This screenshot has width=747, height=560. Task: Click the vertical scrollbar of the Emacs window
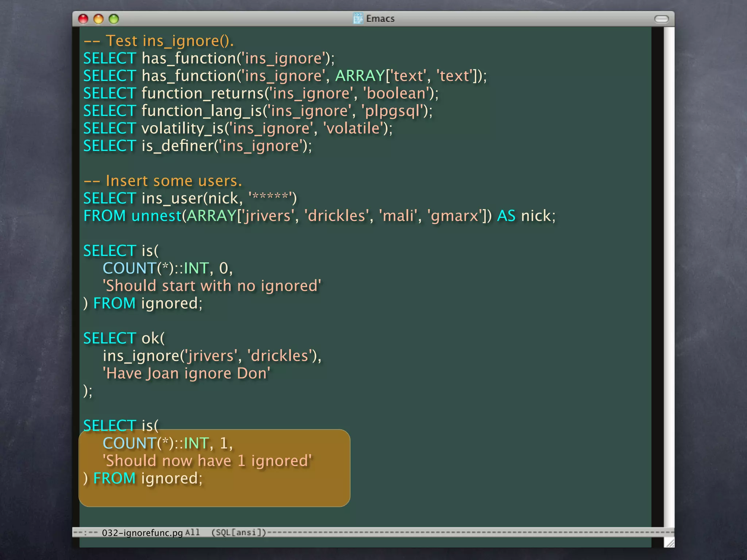pyautogui.click(x=669, y=277)
